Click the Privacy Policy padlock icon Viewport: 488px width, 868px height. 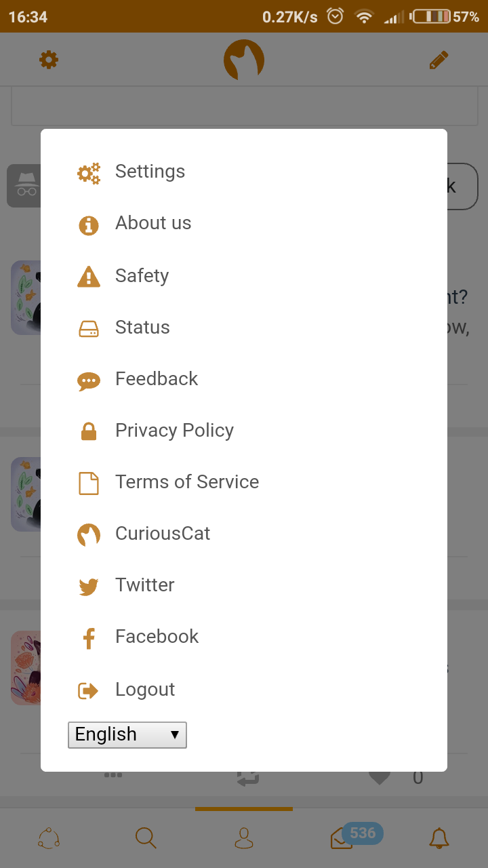coord(89,431)
